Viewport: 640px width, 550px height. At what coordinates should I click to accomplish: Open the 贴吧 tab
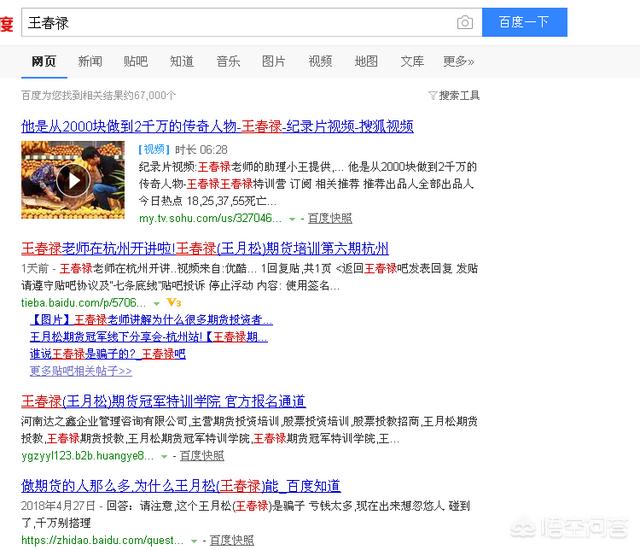tap(136, 62)
